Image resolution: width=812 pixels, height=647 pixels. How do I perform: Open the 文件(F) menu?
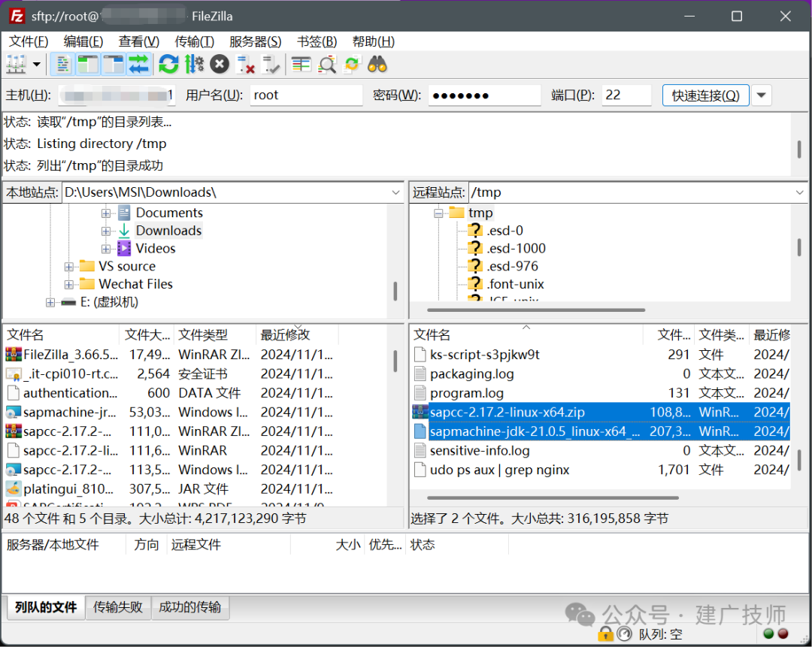pyautogui.click(x=29, y=41)
